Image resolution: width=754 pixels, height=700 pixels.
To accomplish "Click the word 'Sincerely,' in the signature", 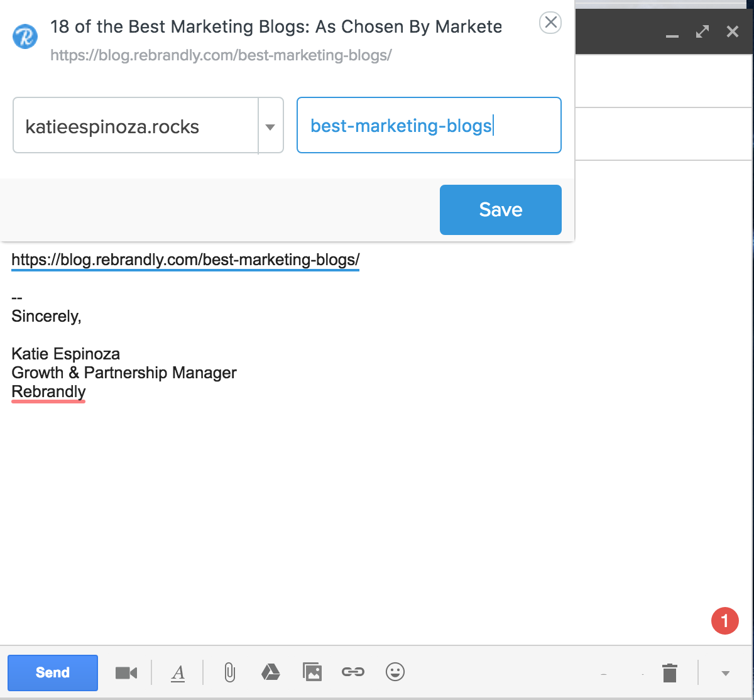I will (46, 316).
